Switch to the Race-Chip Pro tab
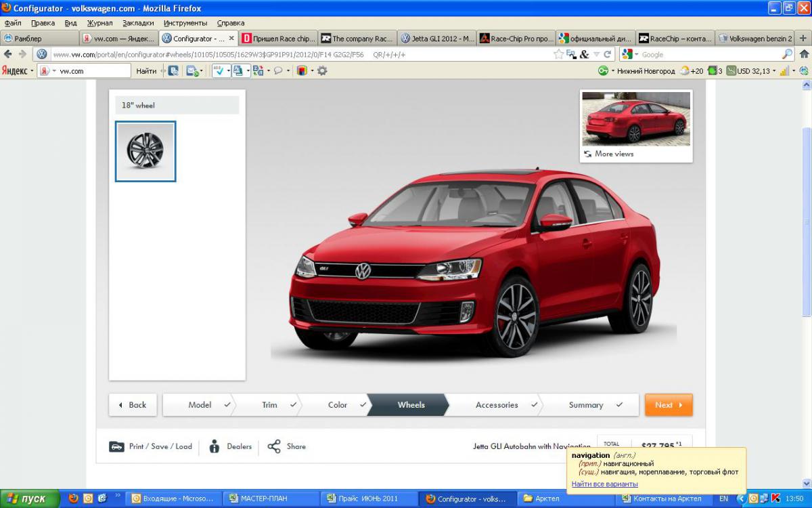812x508 pixels. click(x=516, y=39)
